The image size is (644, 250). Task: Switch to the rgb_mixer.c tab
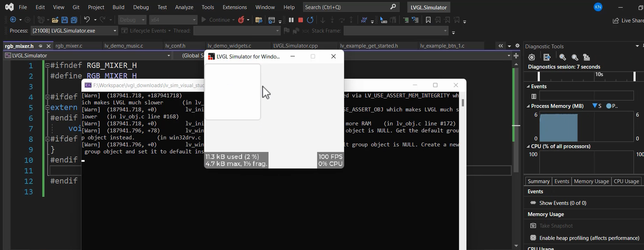tap(69, 46)
